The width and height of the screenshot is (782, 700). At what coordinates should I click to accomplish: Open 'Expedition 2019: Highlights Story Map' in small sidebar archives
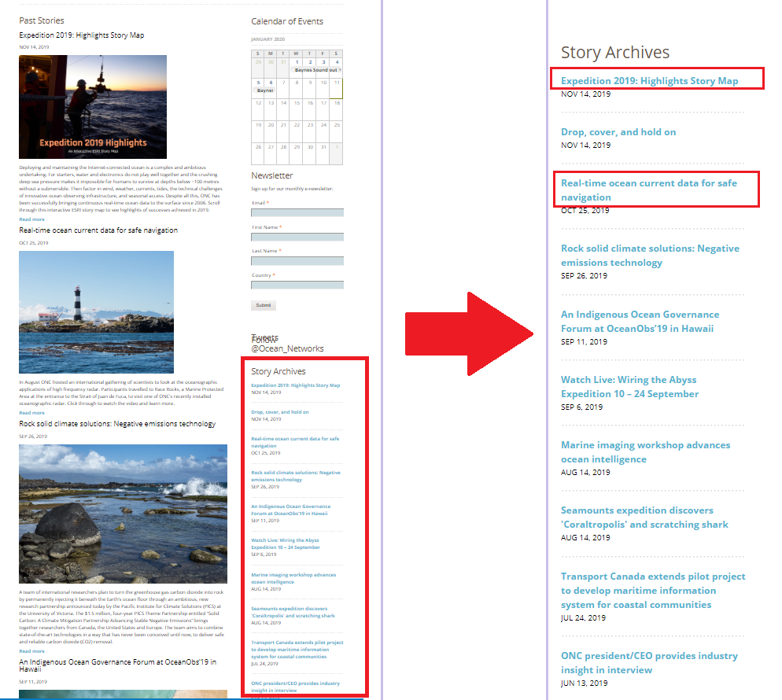click(295, 385)
